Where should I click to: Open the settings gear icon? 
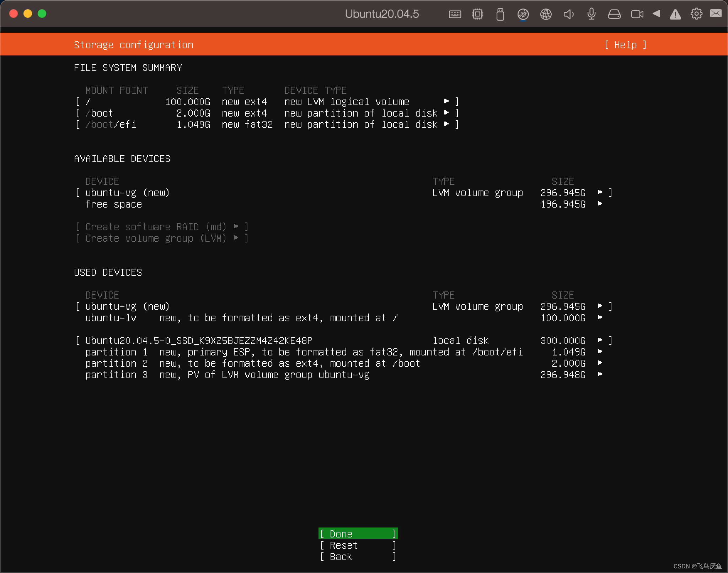point(696,14)
